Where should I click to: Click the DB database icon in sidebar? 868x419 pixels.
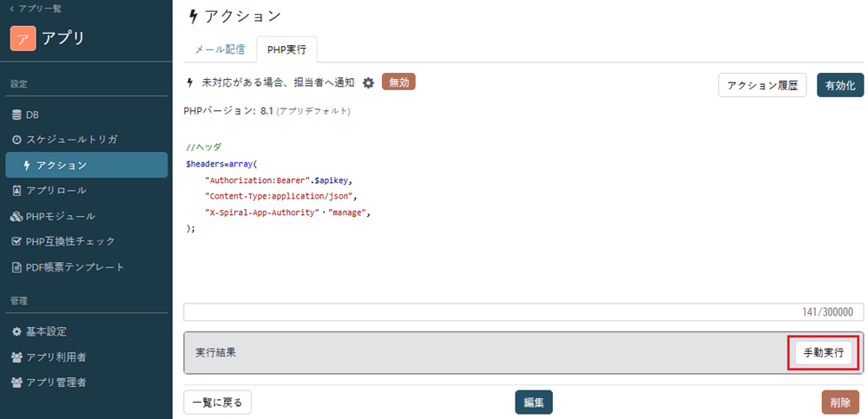[16, 115]
